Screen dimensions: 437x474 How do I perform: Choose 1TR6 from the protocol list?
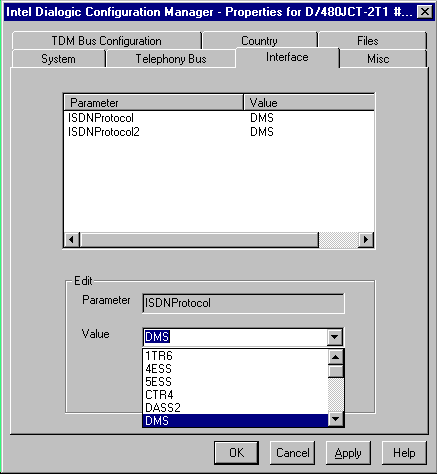point(235,356)
